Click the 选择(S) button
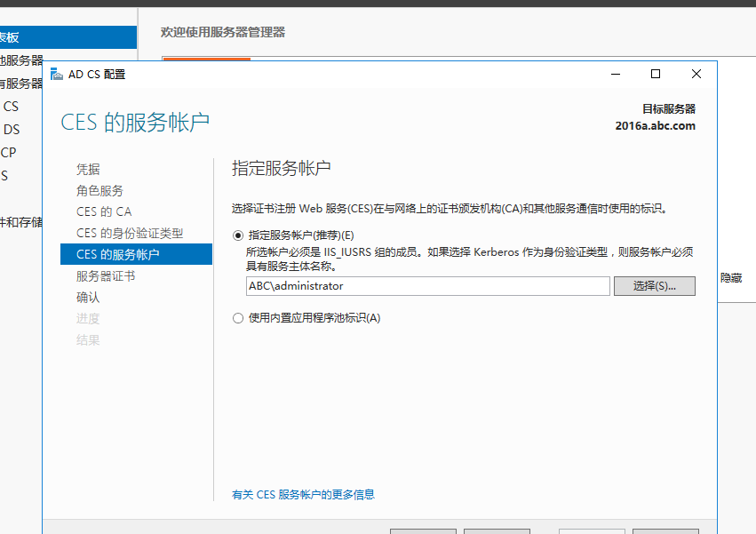756x534 pixels. tap(654, 285)
